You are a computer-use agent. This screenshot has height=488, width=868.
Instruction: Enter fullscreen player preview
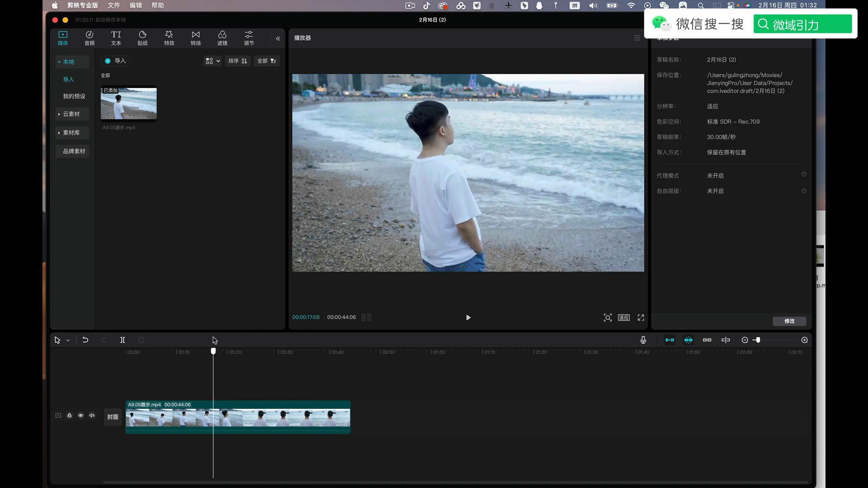(x=641, y=318)
